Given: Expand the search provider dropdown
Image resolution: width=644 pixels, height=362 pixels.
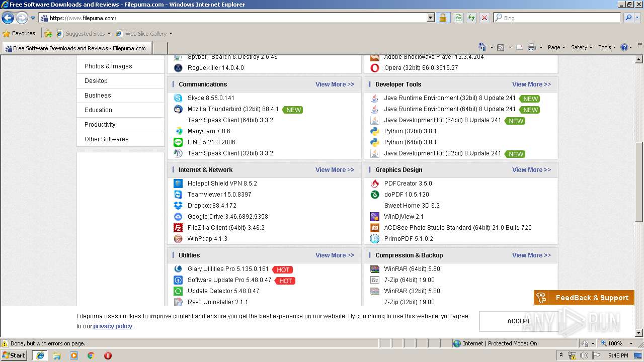Looking at the screenshot, I should [637, 18].
